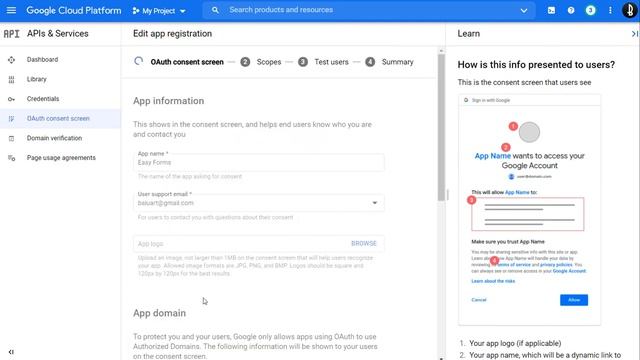View the notifications badge showing 3

(591, 11)
